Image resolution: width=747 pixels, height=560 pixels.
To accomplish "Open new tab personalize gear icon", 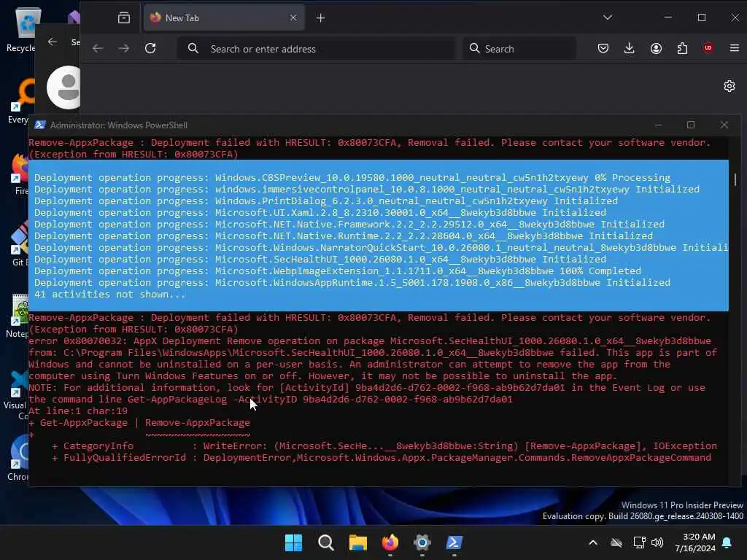I will coord(729,86).
